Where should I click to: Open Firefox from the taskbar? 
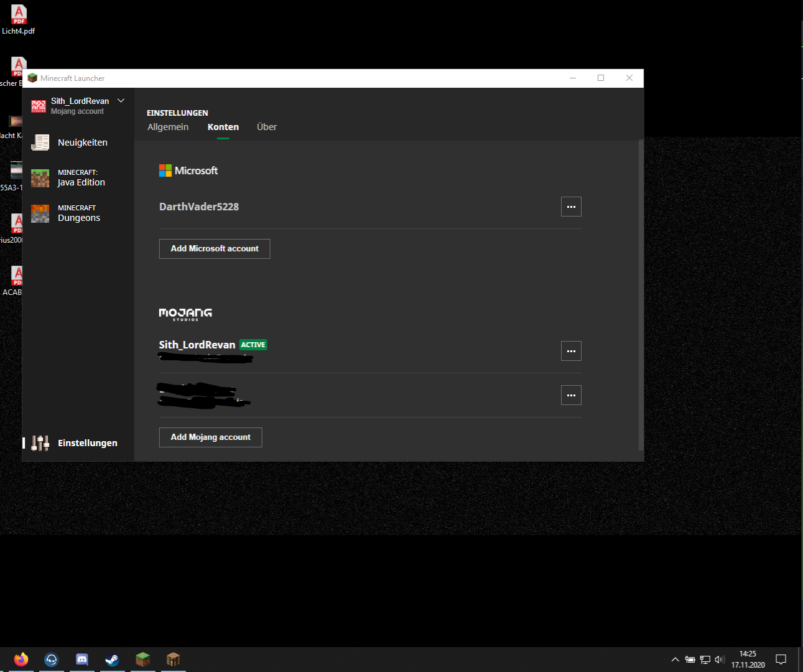21,660
